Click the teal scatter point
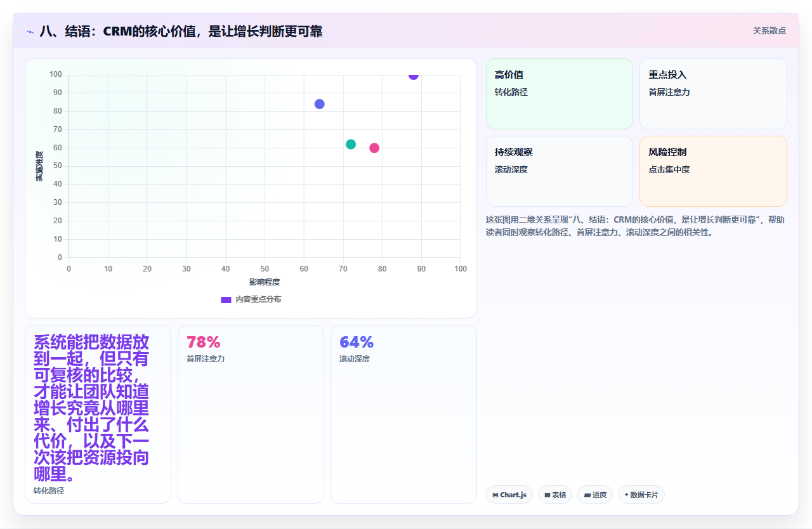The width and height of the screenshot is (812, 529). pyautogui.click(x=351, y=144)
